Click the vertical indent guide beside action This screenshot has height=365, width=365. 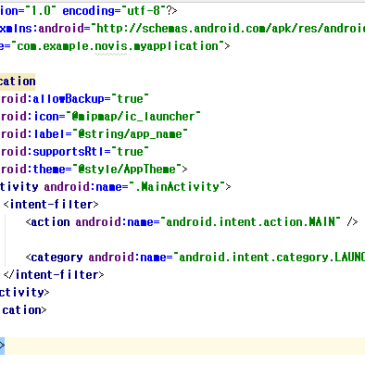[5, 240]
